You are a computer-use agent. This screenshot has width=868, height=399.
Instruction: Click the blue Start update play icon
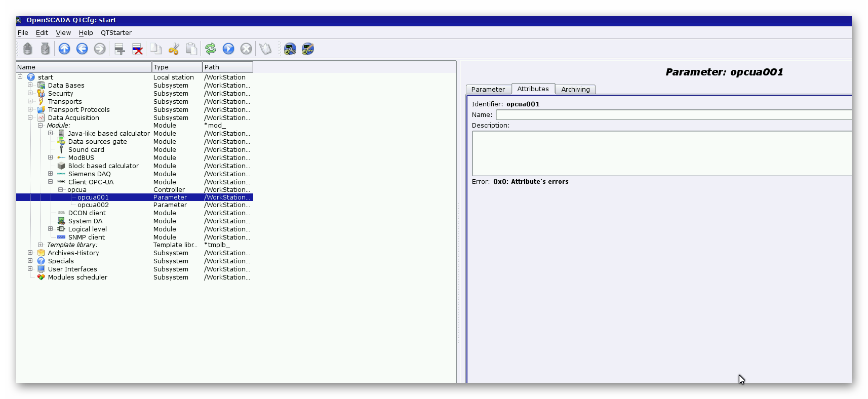point(228,49)
